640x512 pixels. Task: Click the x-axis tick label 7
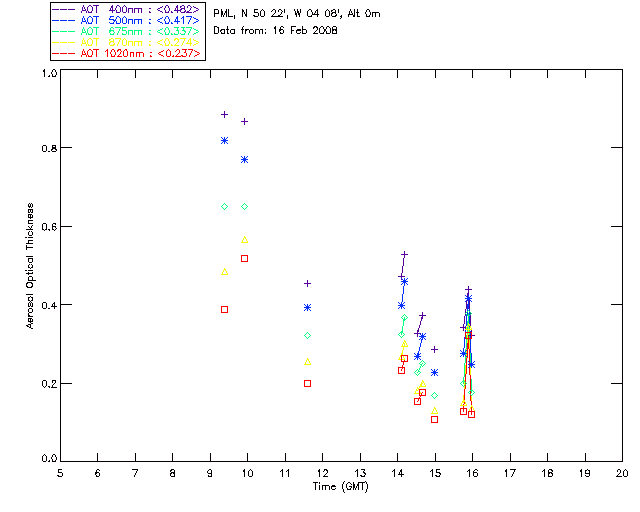click(135, 473)
